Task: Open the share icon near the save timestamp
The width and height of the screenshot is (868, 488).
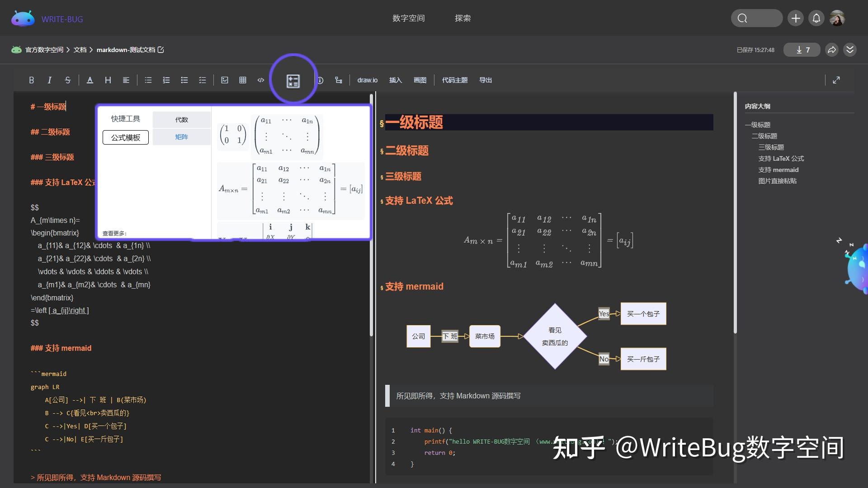Action: (x=831, y=50)
